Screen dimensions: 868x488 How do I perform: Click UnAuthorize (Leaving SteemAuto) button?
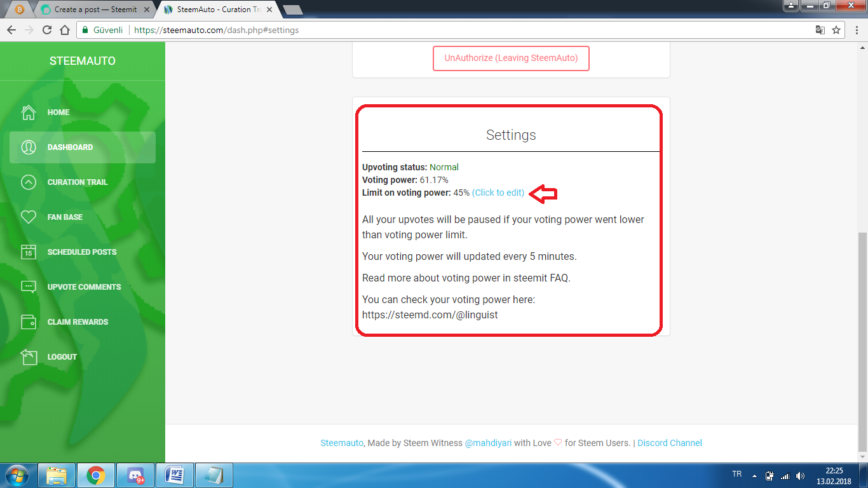(511, 58)
